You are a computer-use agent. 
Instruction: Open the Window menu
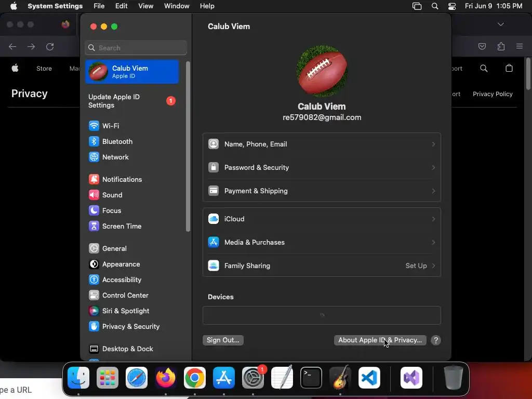(x=177, y=6)
